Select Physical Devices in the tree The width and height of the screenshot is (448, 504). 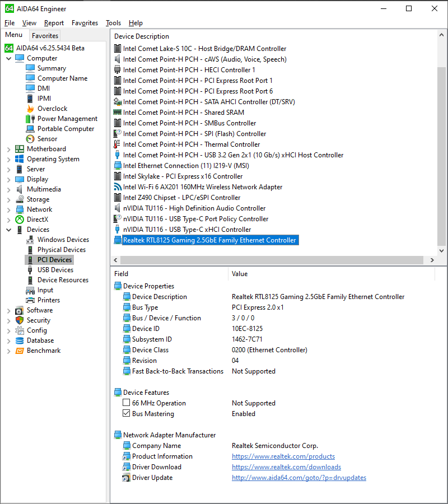point(62,250)
